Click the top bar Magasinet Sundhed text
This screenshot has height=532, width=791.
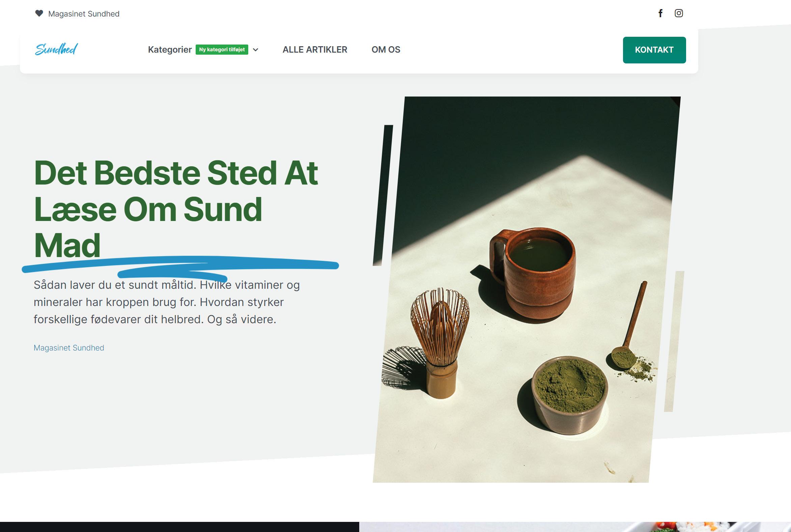click(84, 14)
